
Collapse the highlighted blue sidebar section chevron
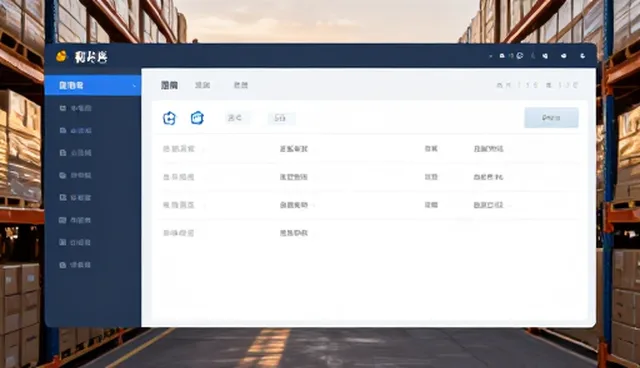(x=134, y=86)
